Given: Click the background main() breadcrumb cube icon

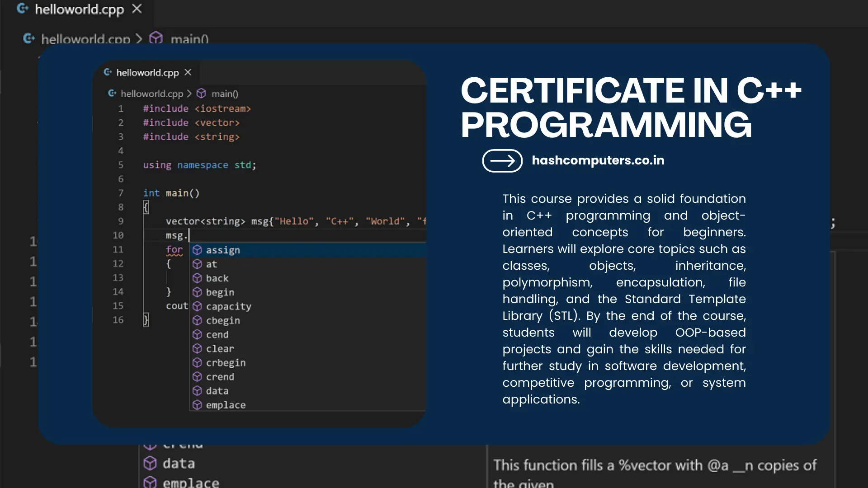Looking at the screenshot, I should pyautogui.click(x=156, y=38).
